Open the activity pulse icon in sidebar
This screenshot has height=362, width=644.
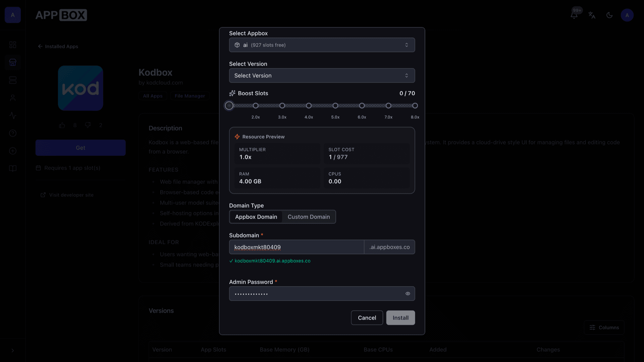[x=13, y=115]
